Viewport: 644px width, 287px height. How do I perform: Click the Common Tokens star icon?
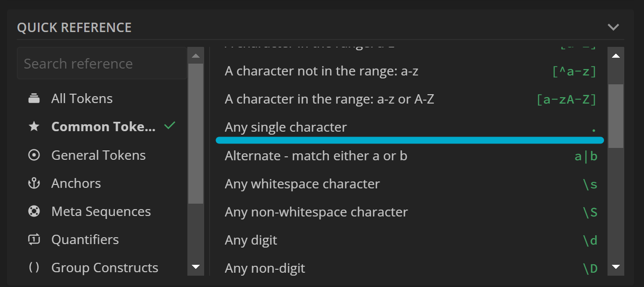[x=34, y=127]
